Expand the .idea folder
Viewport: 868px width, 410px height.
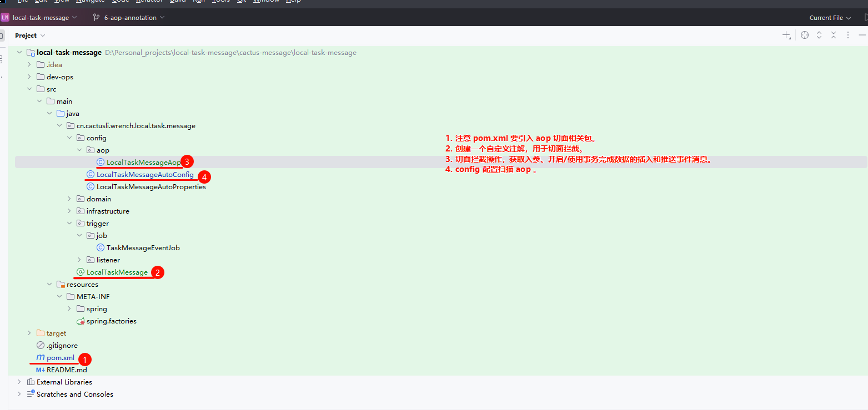29,65
